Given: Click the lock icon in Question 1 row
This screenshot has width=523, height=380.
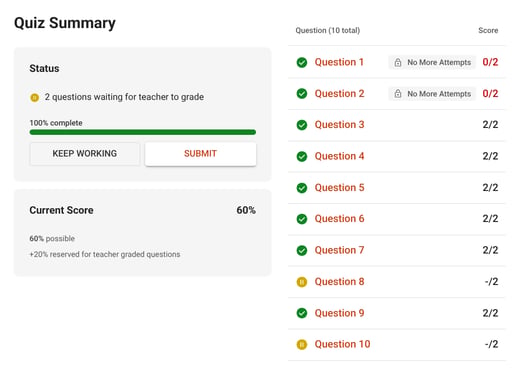Looking at the screenshot, I should [398, 62].
